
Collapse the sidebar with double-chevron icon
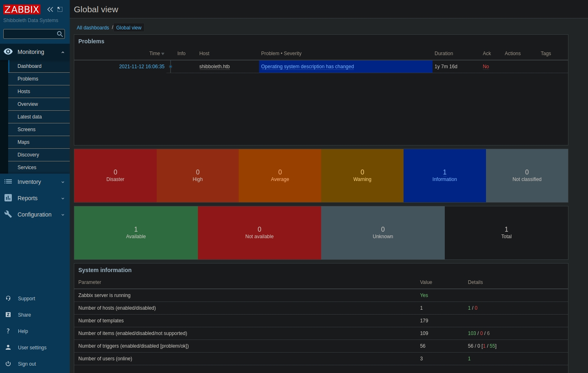[50, 9]
